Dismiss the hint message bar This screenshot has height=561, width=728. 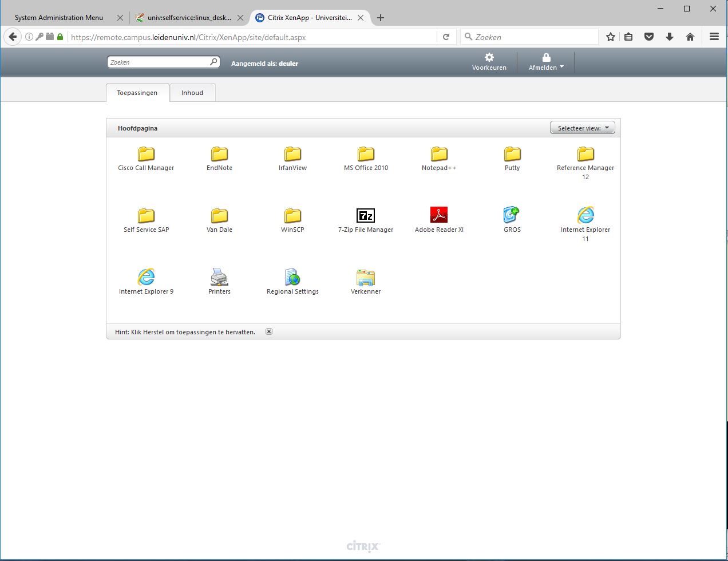pyautogui.click(x=269, y=332)
